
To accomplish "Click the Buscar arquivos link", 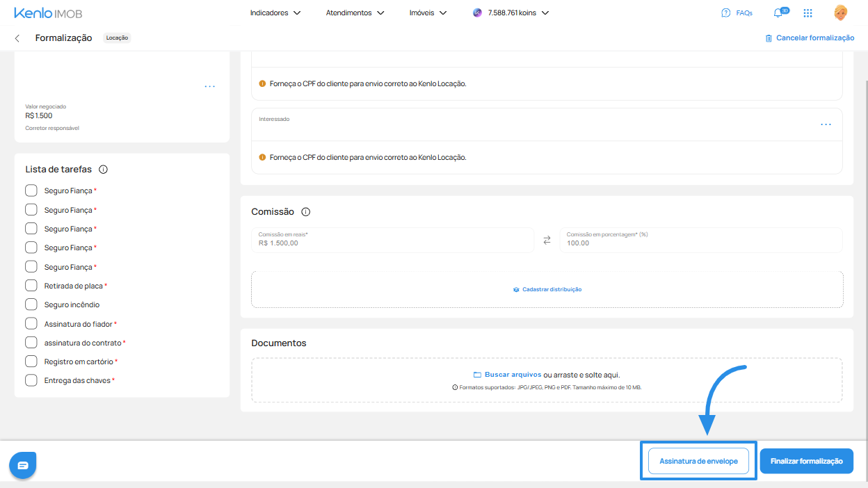I will (x=507, y=375).
